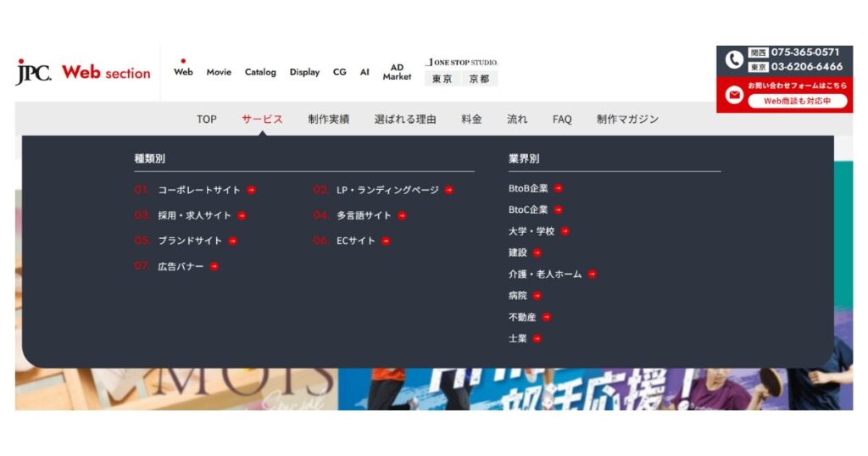This screenshot has width=868, height=456.
Task: Switch to the AD Market section
Action: pos(397,72)
